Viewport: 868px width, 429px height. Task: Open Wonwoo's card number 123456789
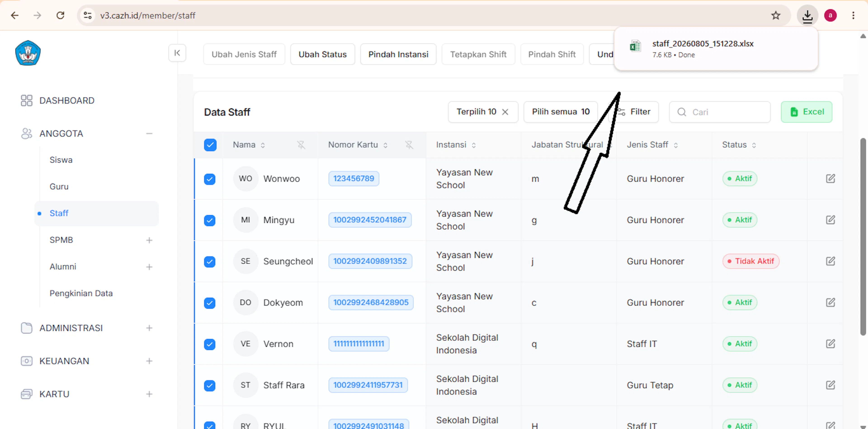coord(354,179)
